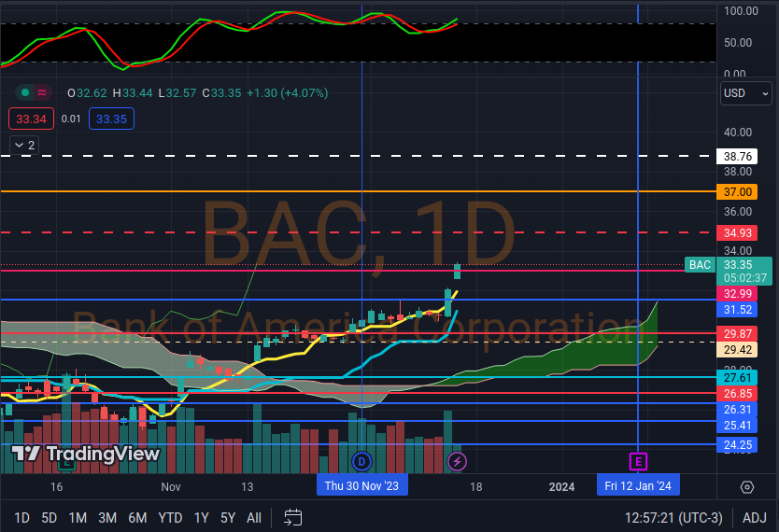The image size is (779, 532).
Task: Click the blue 31.52 price label
Action: pyautogui.click(x=737, y=309)
